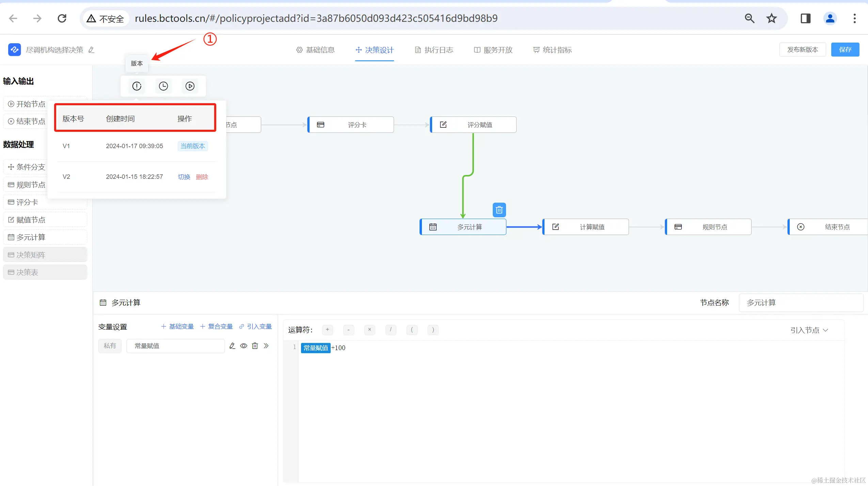Edit the project name pencil icon

point(91,50)
